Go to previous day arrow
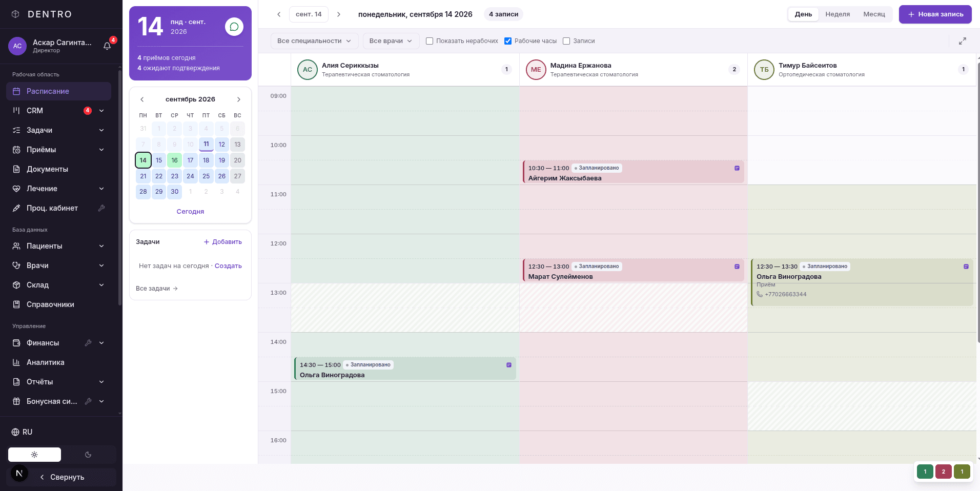 pos(279,14)
